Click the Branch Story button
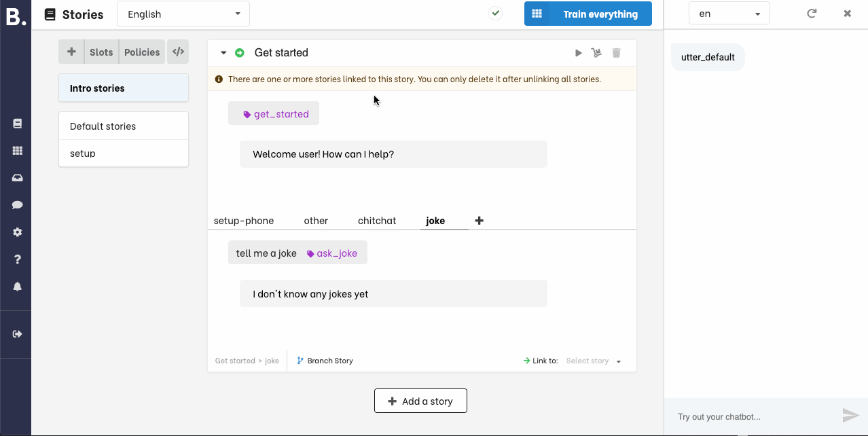This screenshot has height=436, width=868. tap(325, 361)
